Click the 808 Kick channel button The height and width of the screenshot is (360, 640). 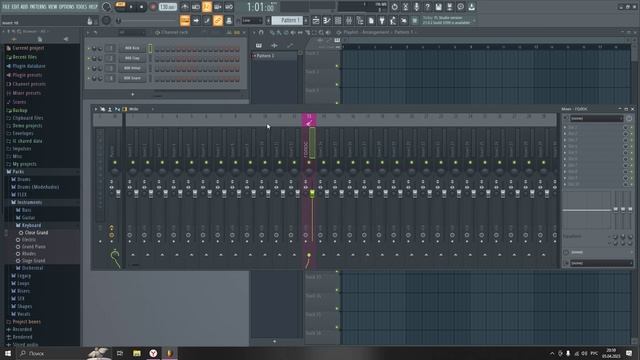coord(132,48)
